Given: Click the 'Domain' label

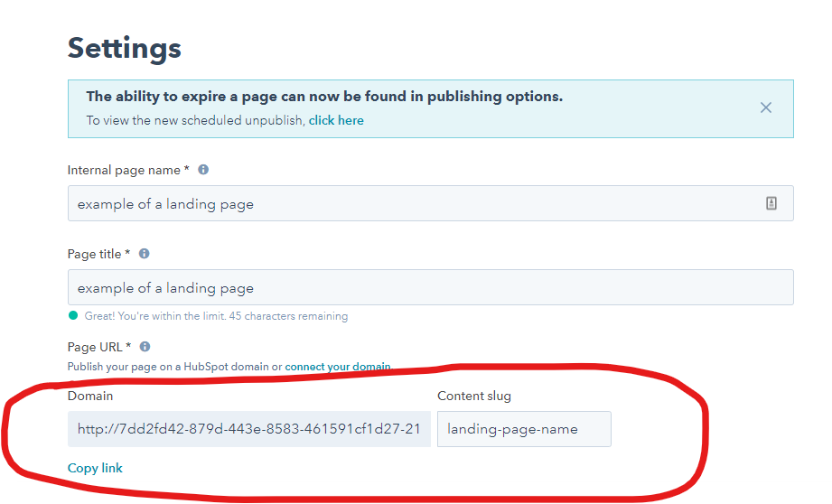Looking at the screenshot, I should (90, 396).
